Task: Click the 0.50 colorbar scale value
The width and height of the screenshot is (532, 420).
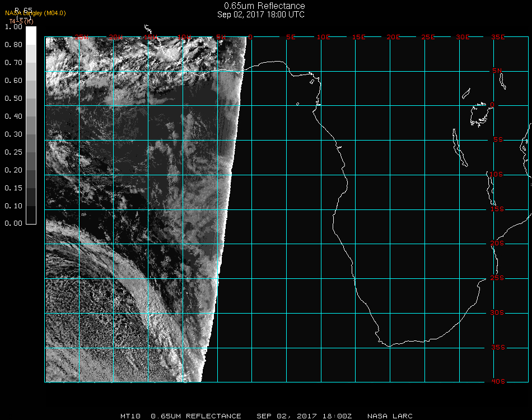Action: [13, 99]
